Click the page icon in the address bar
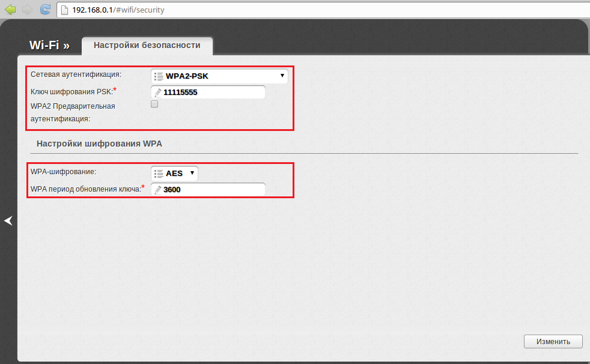 (x=65, y=10)
